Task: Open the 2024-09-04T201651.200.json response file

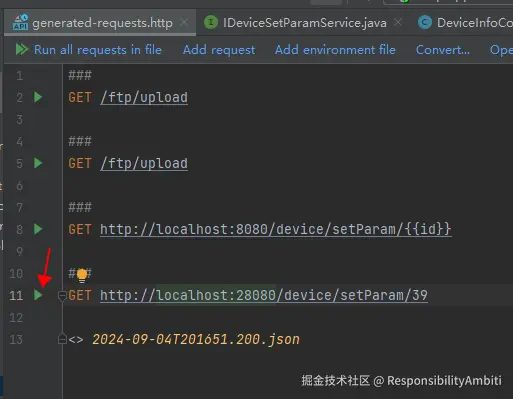Action: click(196, 339)
